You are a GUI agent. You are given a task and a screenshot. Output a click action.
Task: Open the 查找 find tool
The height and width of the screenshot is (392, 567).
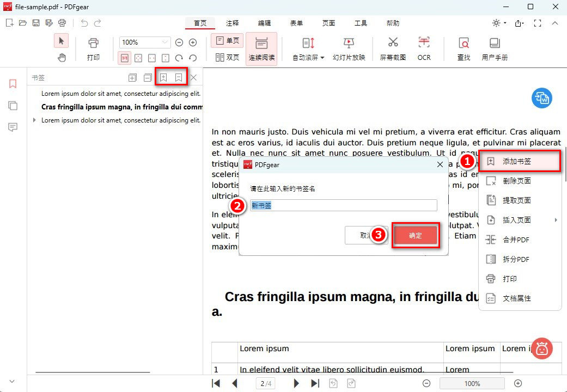pos(464,49)
